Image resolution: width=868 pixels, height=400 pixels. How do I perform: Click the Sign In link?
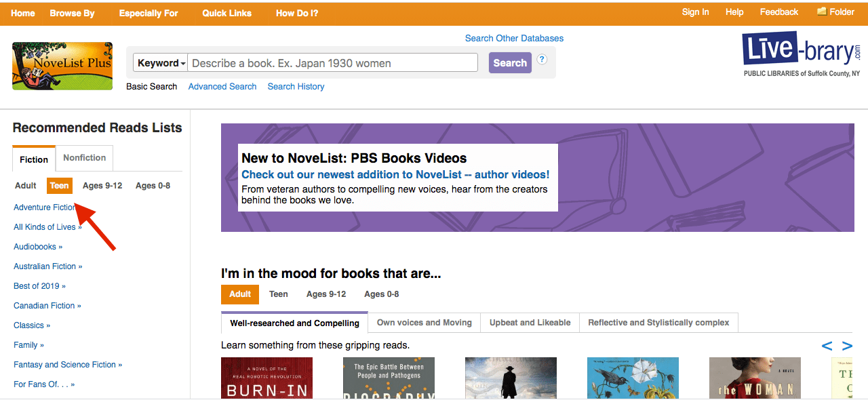click(696, 12)
